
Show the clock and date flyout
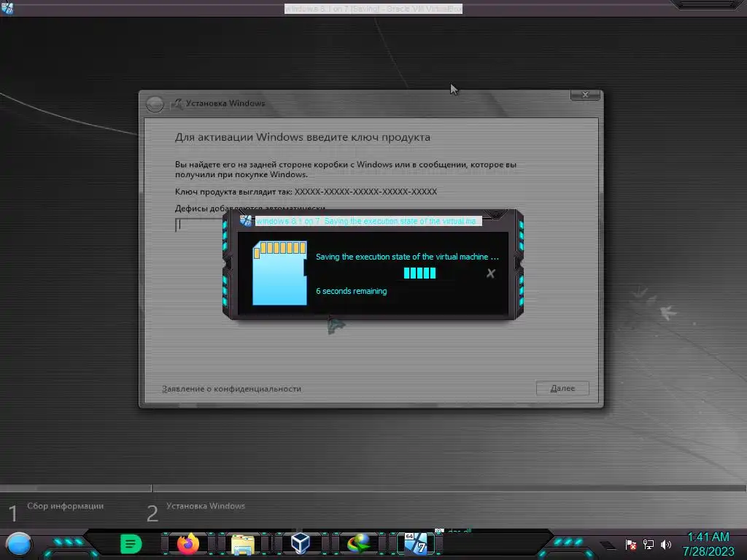click(708, 544)
